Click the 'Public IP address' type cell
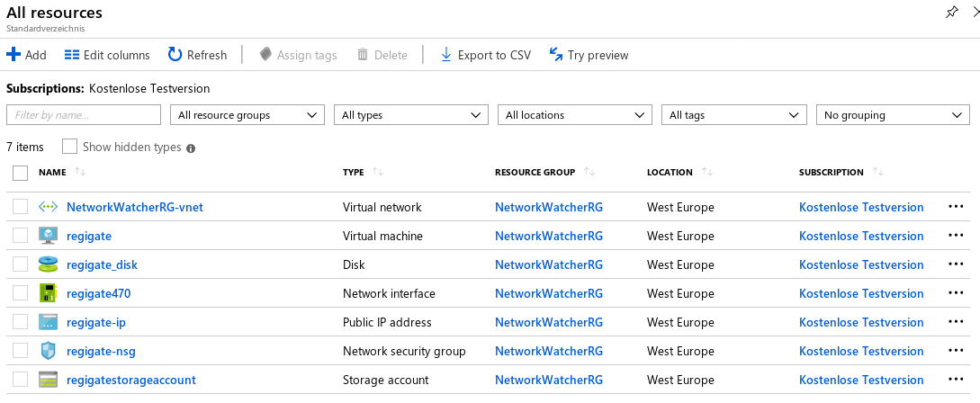This screenshot has width=980, height=403. 388,322
